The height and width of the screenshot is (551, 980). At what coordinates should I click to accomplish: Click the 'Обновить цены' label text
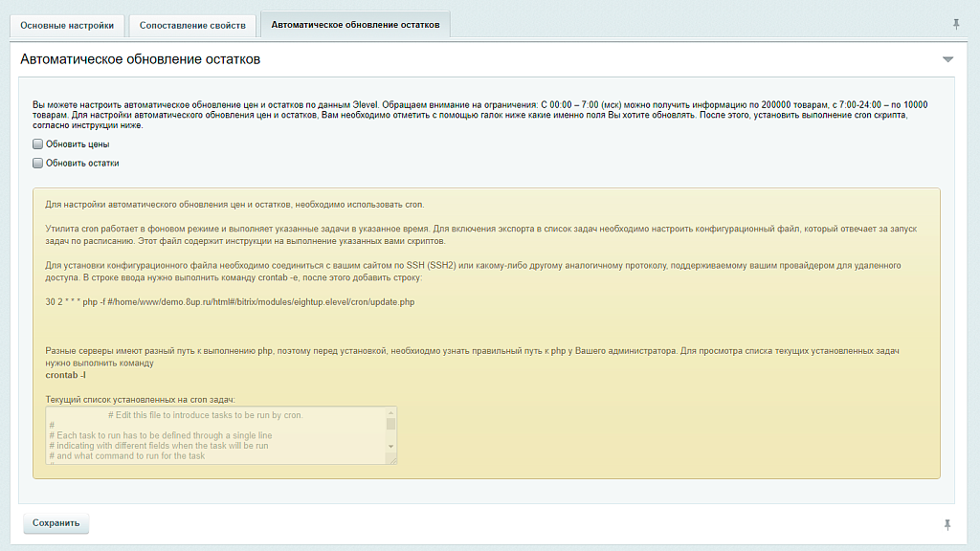78,144
